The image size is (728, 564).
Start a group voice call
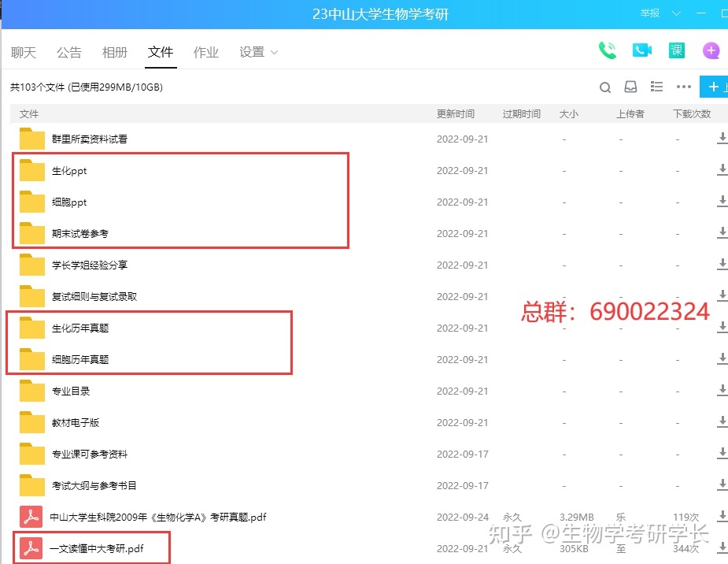[607, 51]
